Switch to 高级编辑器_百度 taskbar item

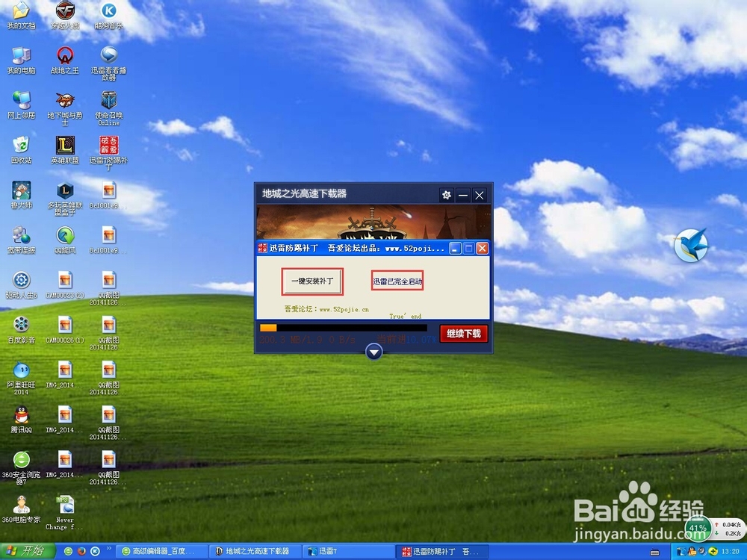tap(161, 552)
